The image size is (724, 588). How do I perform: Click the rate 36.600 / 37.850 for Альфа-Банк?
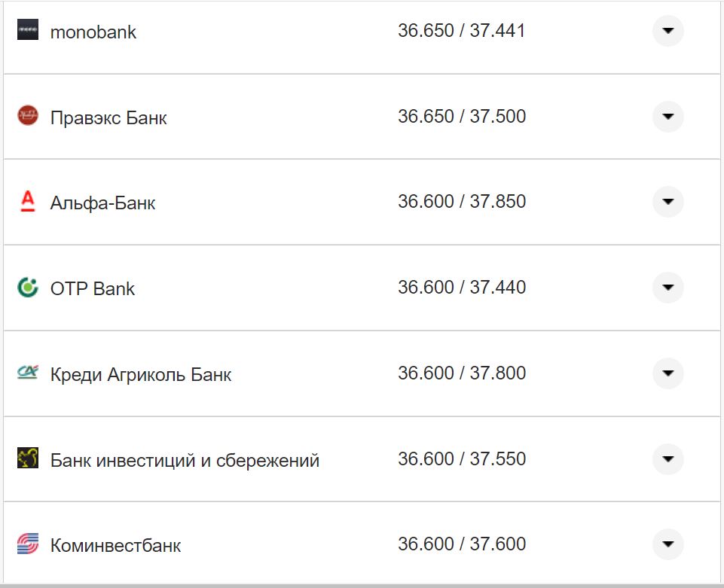pyautogui.click(x=463, y=202)
